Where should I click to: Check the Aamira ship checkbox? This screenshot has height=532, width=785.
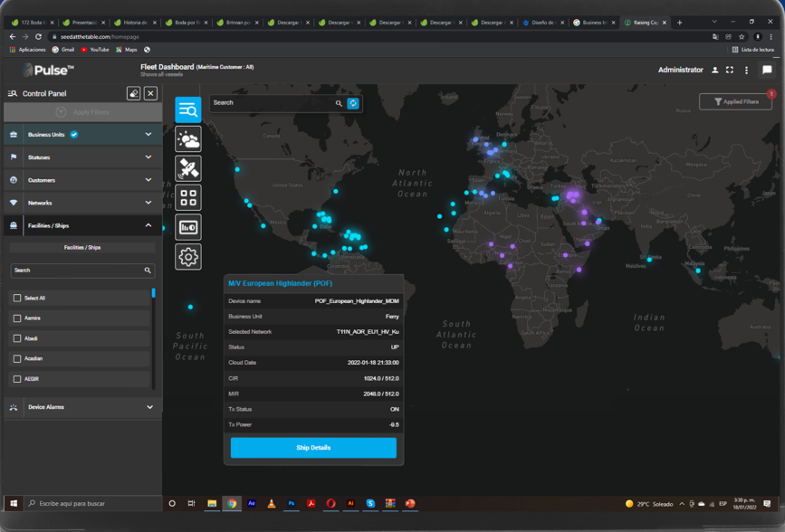(17, 318)
